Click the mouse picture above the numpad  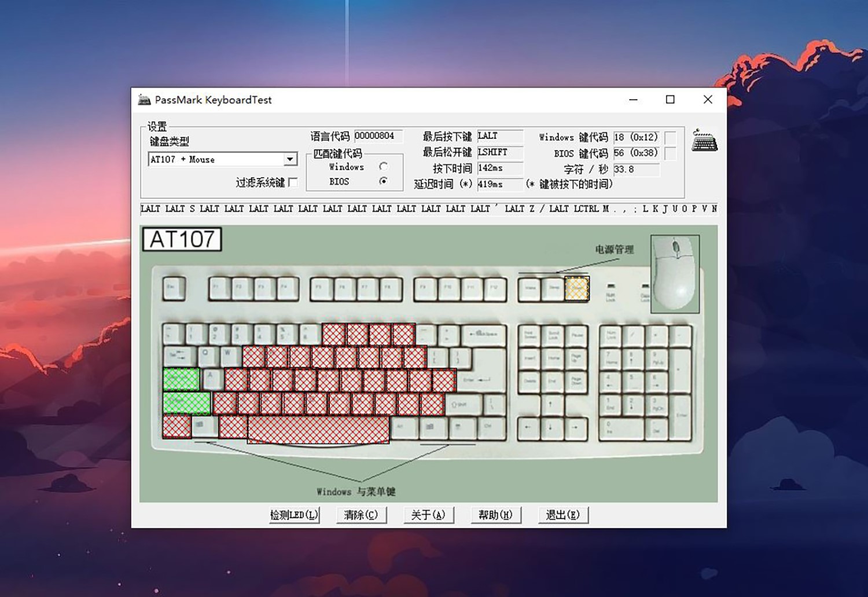(675, 274)
